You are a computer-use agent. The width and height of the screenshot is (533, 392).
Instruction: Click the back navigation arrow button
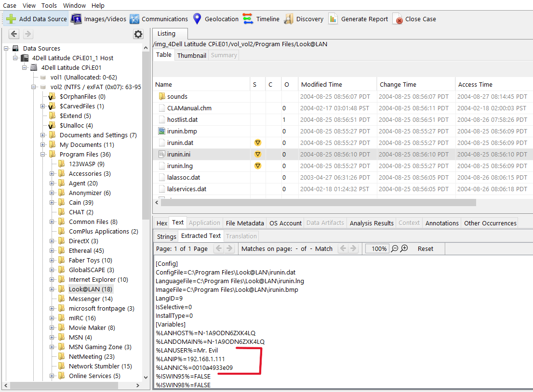click(x=14, y=34)
